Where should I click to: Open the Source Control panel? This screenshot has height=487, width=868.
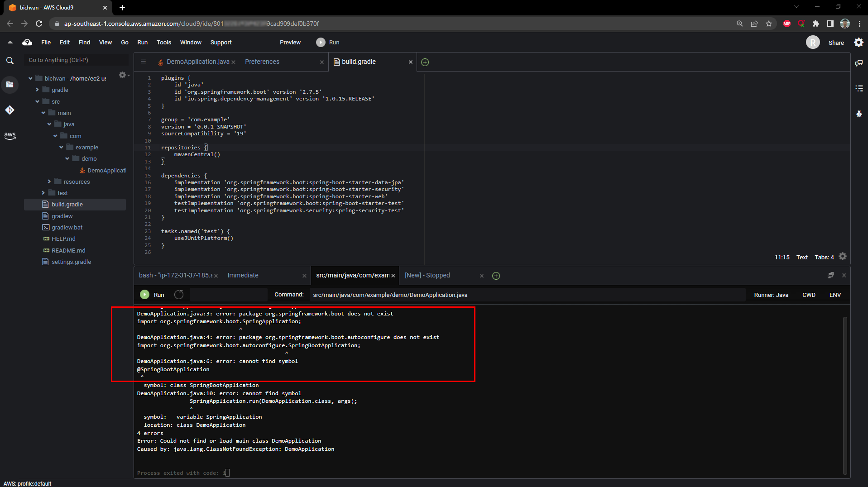(10, 110)
